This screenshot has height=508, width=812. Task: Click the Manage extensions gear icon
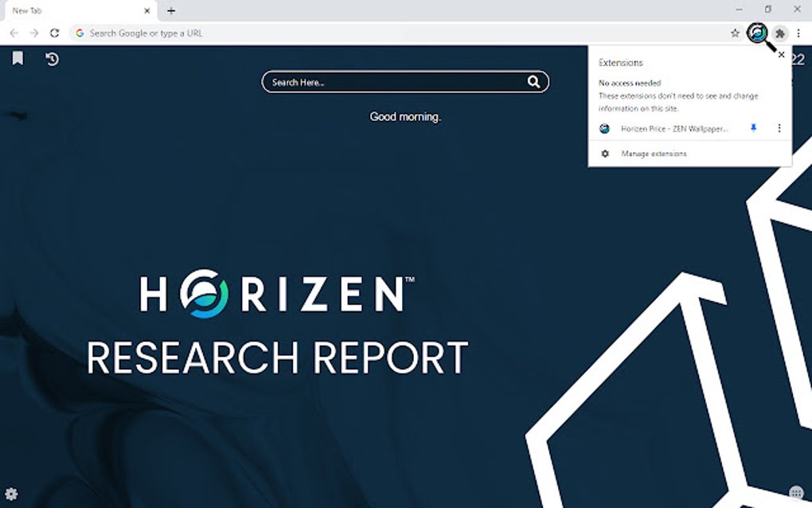[605, 154]
